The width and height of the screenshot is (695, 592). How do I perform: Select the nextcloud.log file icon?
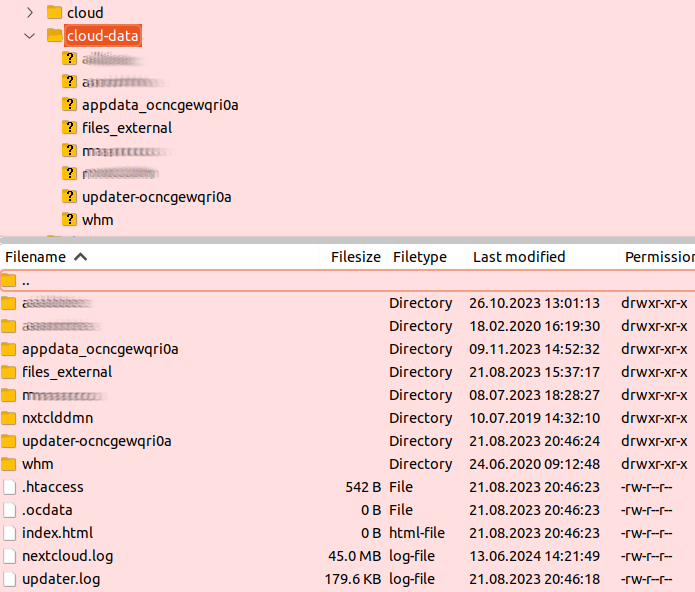(x=9, y=556)
